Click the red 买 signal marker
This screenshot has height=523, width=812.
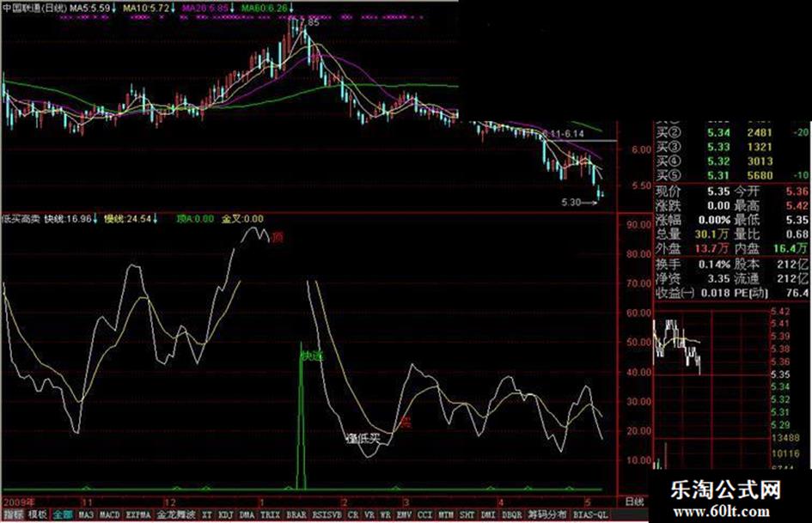coord(406,423)
